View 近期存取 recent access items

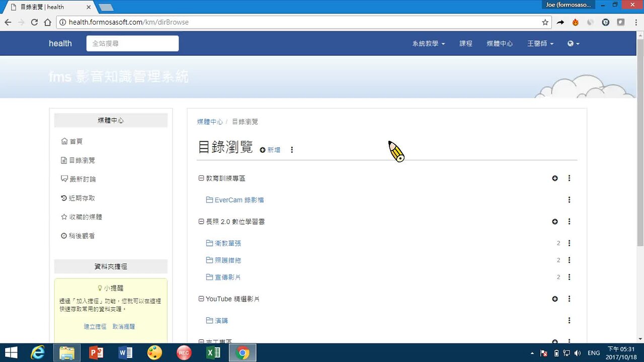(x=83, y=198)
